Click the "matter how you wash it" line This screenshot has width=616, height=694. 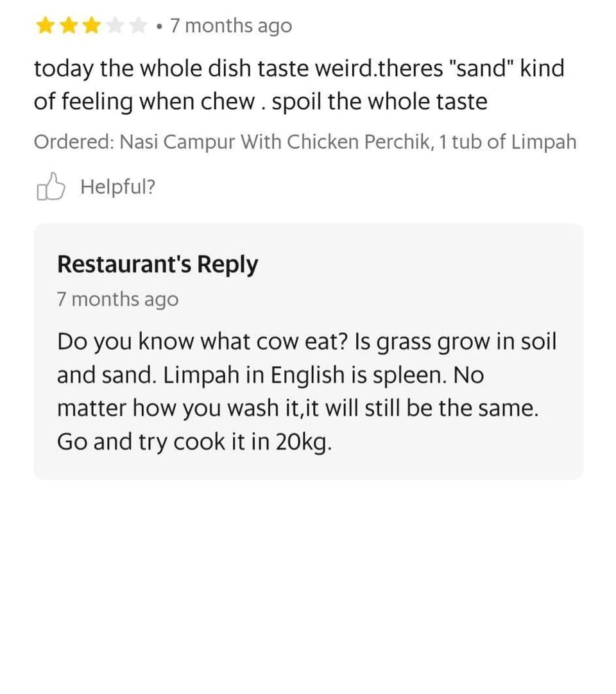(296, 409)
